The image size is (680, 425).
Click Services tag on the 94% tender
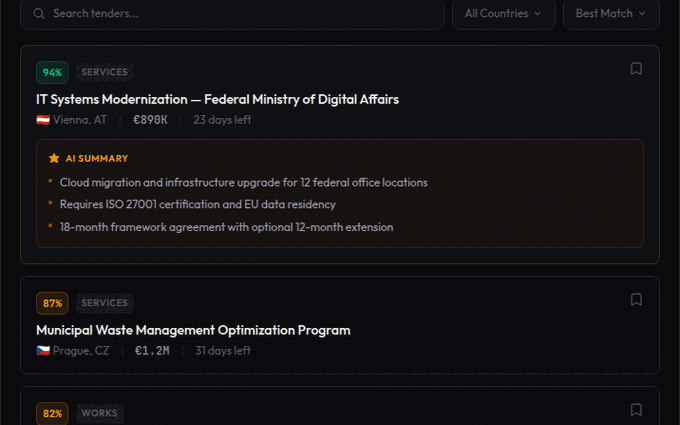point(104,72)
